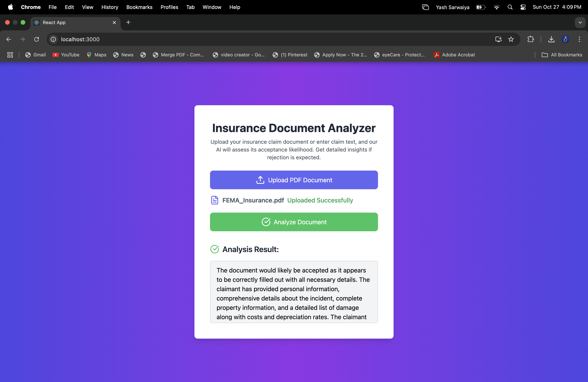The width and height of the screenshot is (588, 382).
Task: Click the Uploaded Successfully status text
Action: coord(320,200)
